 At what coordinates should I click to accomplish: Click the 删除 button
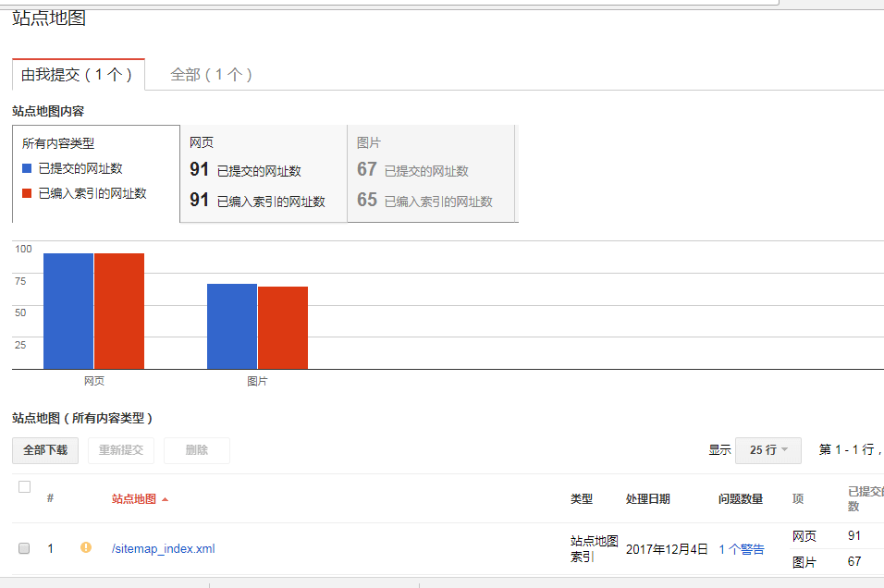[x=196, y=450]
